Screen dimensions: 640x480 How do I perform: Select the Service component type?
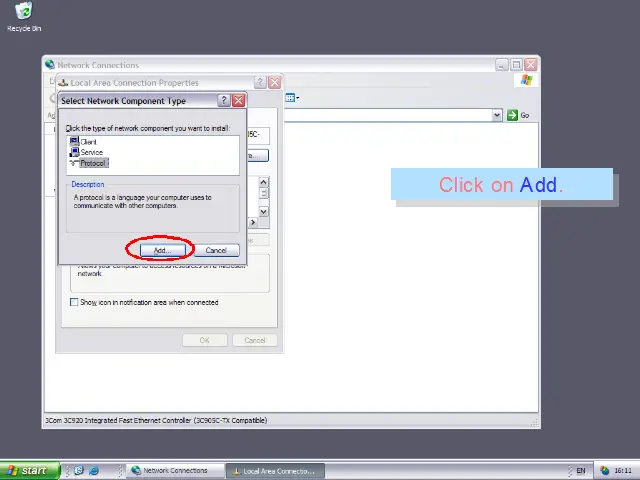click(90, 152)
